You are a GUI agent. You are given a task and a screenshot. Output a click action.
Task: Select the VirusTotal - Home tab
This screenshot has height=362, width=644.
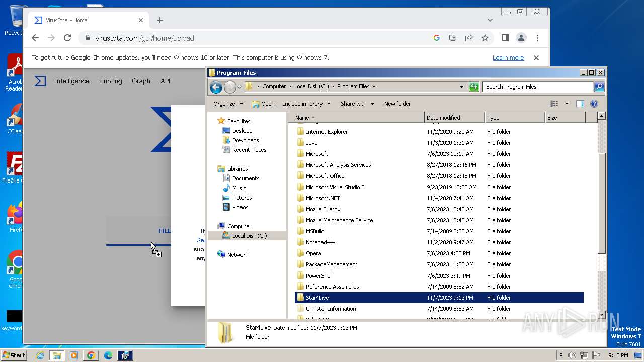tap(88, 20)
